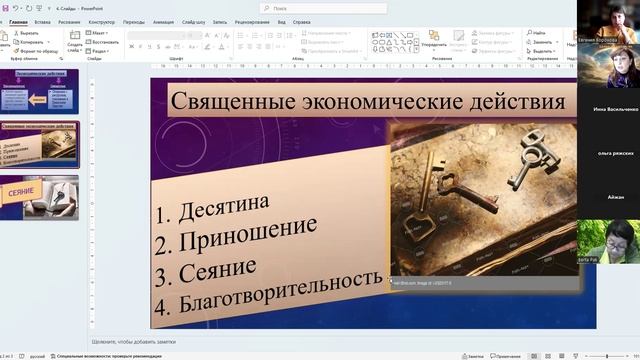Increase font size icon
Screen dimensions: 640x360
click(x=207, y=36)
